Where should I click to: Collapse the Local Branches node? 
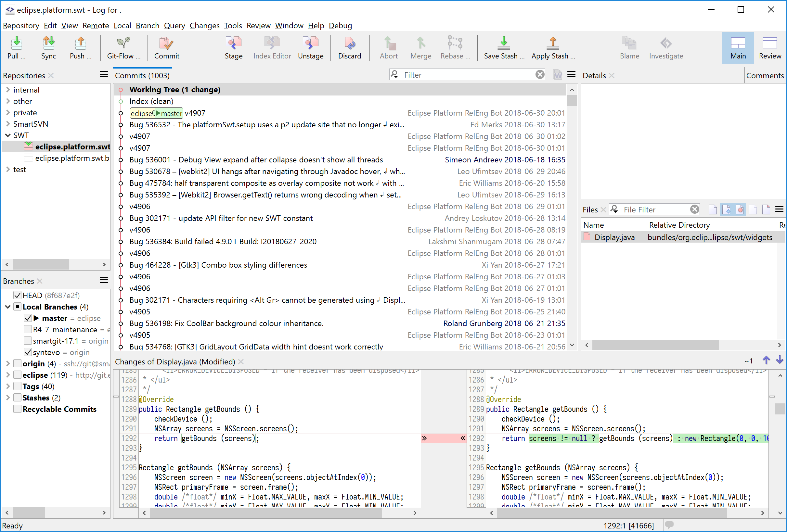pyautogui.click(x=8, y=307)
